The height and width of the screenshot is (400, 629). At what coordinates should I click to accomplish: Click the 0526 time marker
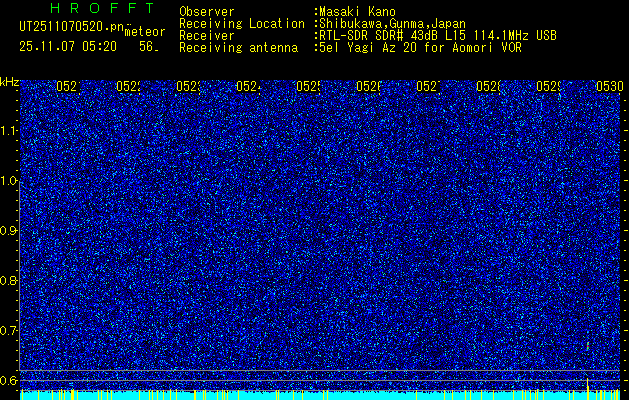pyautogui.click(x=368, y=86)
